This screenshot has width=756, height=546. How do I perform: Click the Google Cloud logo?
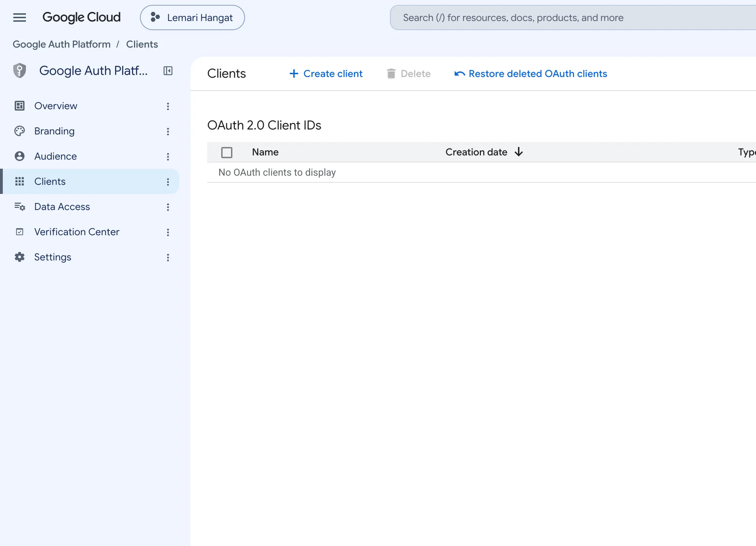82,17
